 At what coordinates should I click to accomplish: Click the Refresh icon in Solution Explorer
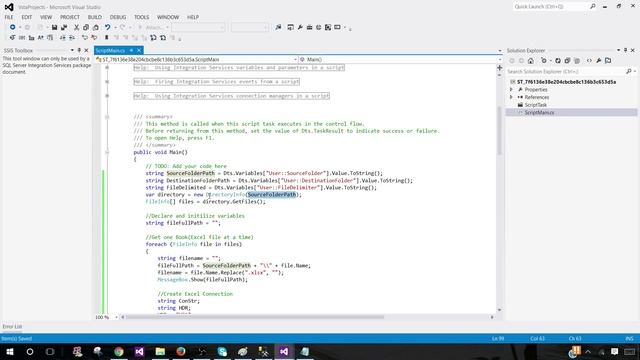tap(558, 61)
